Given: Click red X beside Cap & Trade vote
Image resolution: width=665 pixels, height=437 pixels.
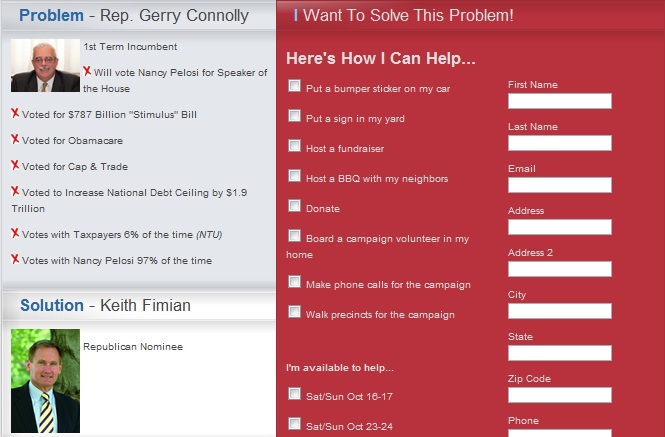Looking at the screenshot, I should click(x=15, y=165).
